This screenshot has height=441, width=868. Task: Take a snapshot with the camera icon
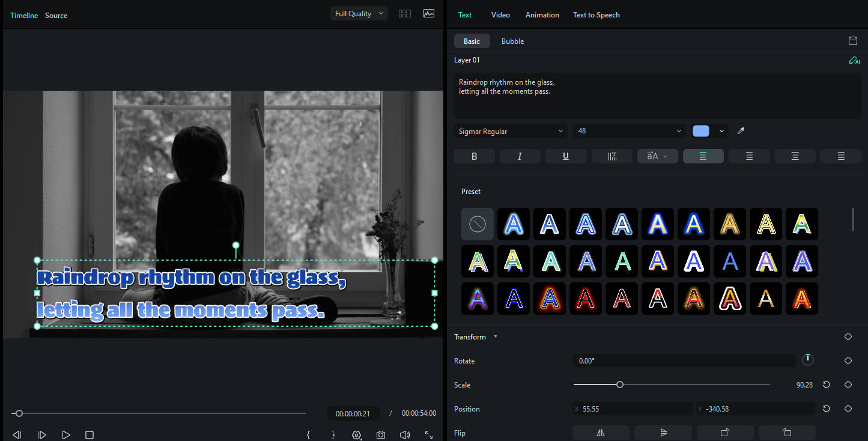[380, 434]
